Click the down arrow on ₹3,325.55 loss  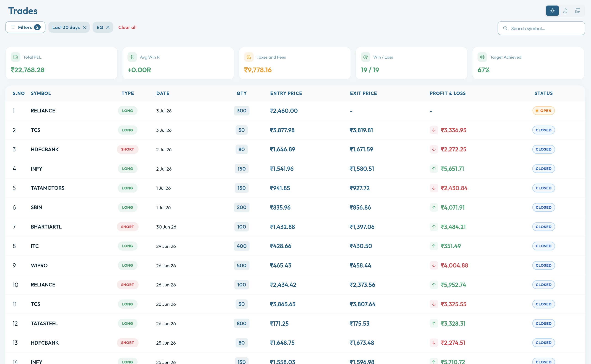point(434,304)
